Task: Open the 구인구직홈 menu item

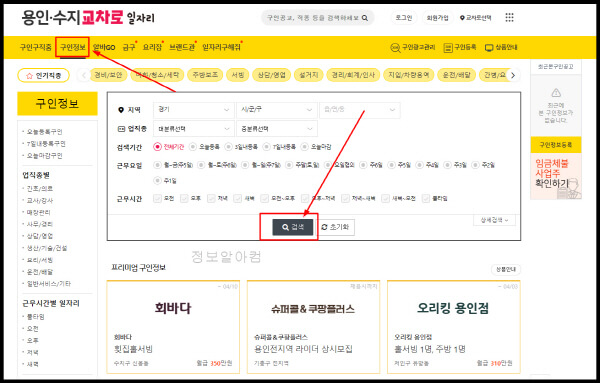Action: [36, 47]
